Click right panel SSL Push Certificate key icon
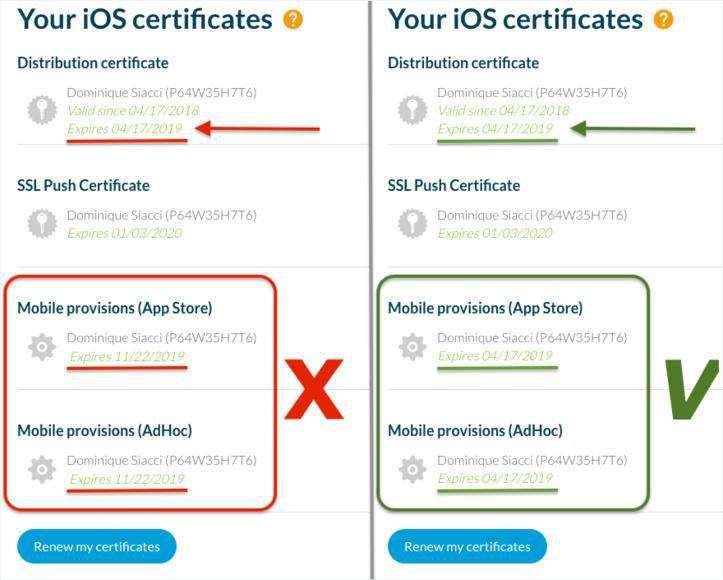Viewport: 723px width, 580px height. pyautogui.click(x=412, y=223)
